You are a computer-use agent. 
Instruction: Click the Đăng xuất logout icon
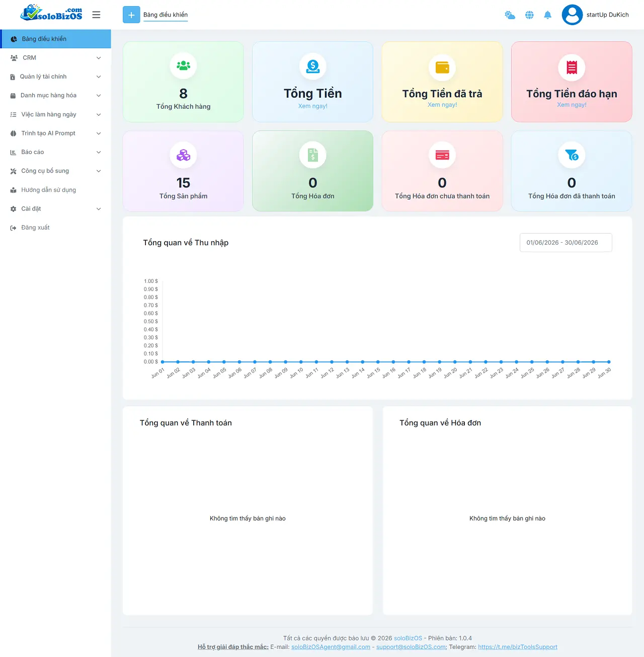(x=14, y=228)
